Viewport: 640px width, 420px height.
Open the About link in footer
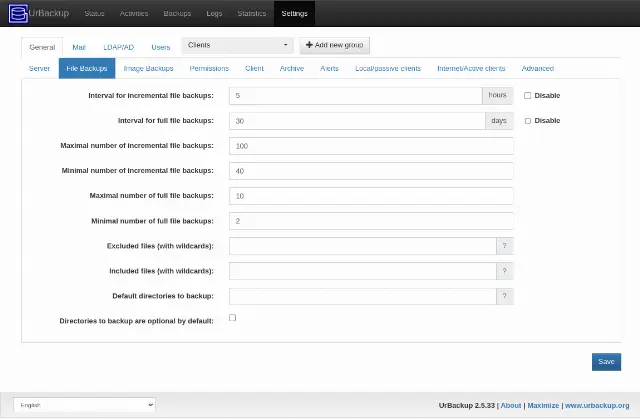point(511,405)
